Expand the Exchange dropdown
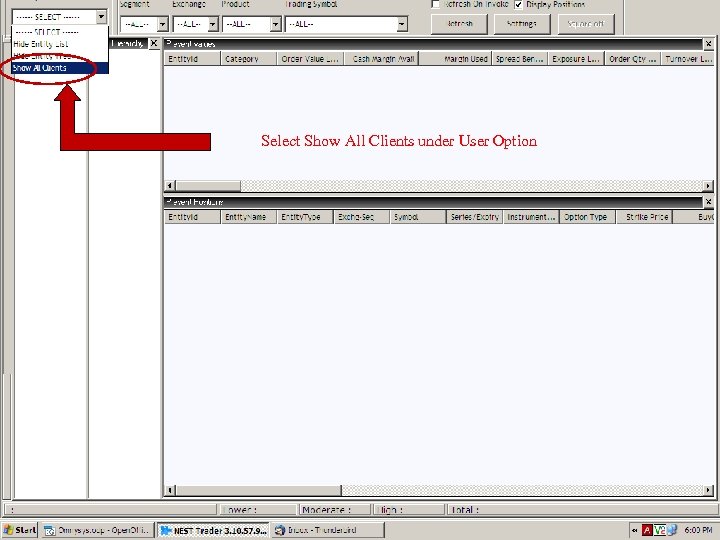 coord(213,24)
